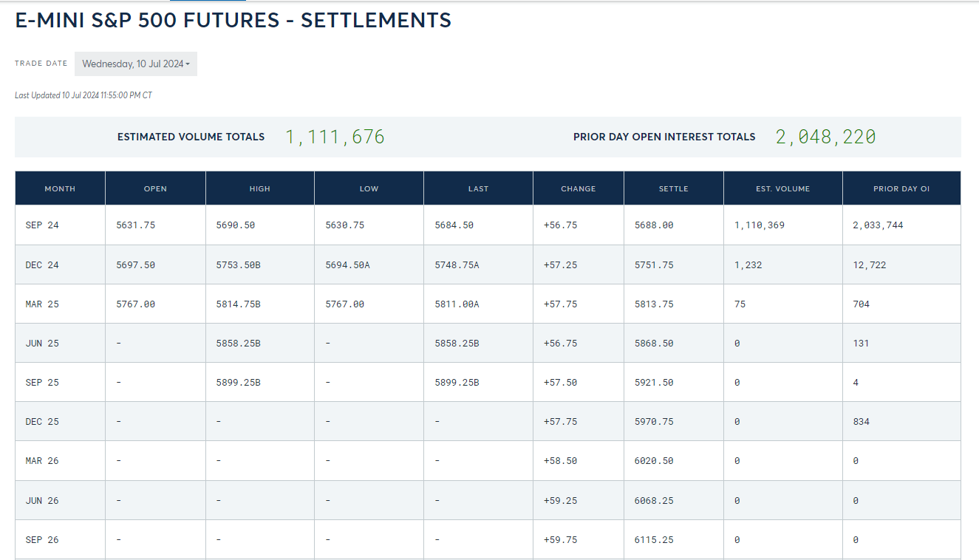
Task: Click change value +57.25
Action: click(x=560, y=264)
